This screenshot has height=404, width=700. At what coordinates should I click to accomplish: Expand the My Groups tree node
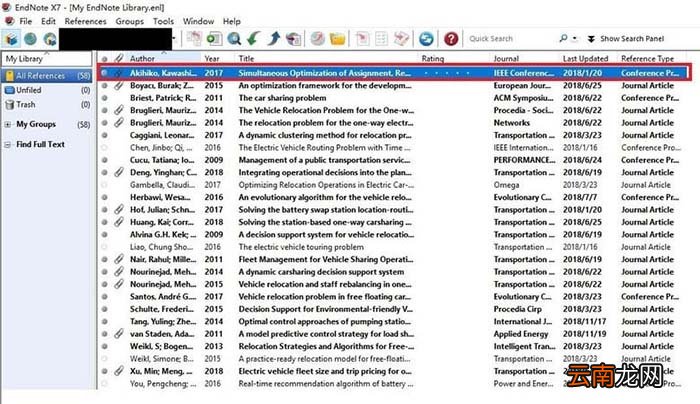tap(8, 125)
